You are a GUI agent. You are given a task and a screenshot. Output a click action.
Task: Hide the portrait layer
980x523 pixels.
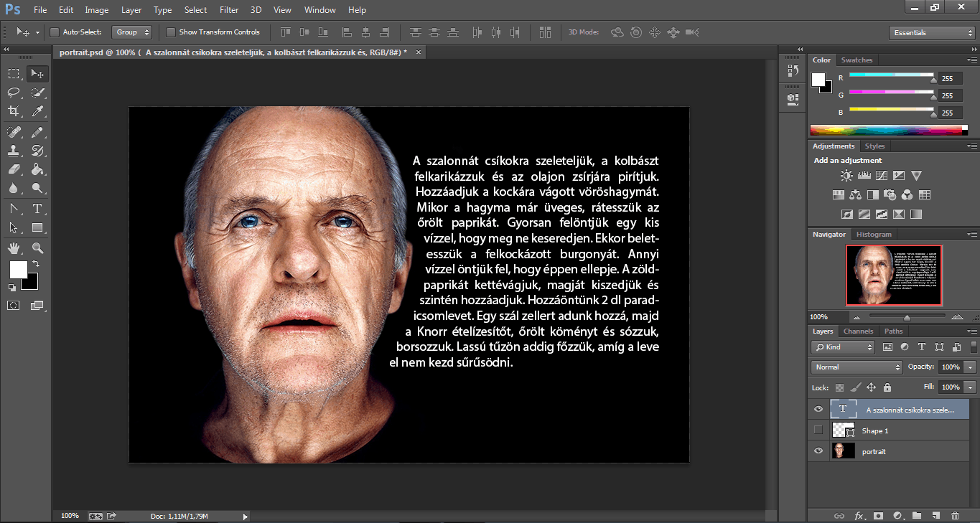pyautogui.click(x=818, y=451)
